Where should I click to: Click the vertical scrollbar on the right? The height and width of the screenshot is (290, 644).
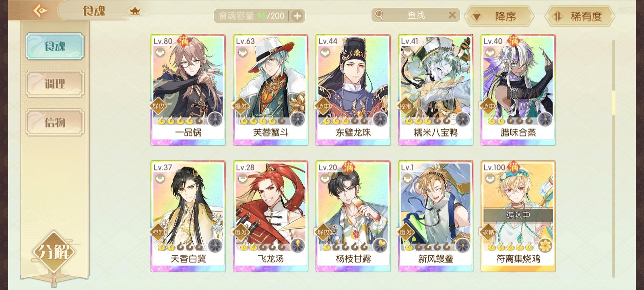[x=613, y=158]
